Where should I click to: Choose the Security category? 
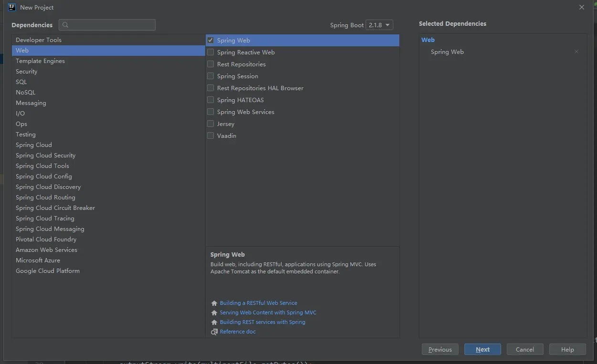click(x=108, y=72)
